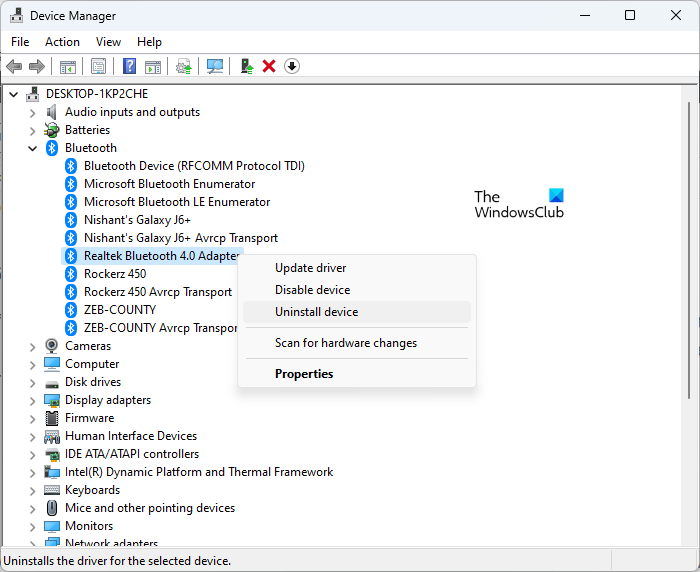
Task: Expand Mice and other pointing devices node
Action: click(x=32, y=509)
